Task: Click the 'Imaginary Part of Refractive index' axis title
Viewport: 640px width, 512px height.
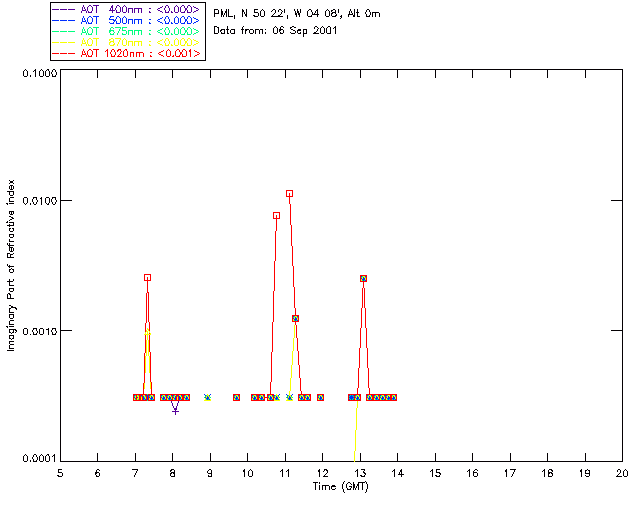Action: coord(11,265)
